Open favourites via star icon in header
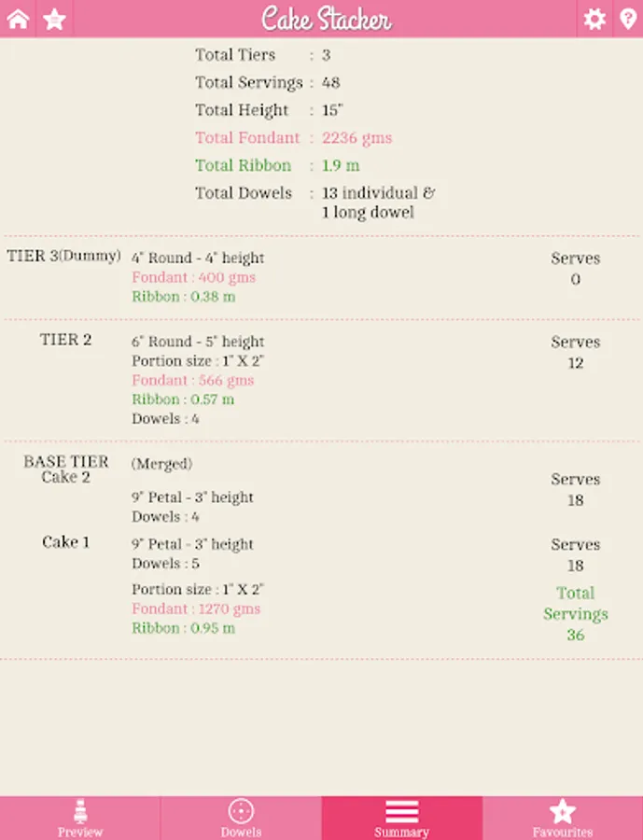The width and height of the screenshot is (643, 840). pyautogui.click(x=55, y=19)
